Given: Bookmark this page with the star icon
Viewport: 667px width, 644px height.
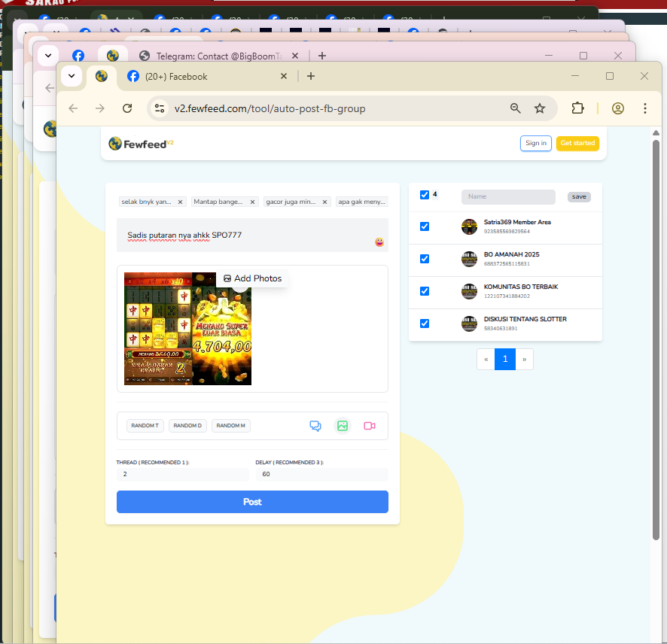Looking at the screenshot, I should pos(539,108).
